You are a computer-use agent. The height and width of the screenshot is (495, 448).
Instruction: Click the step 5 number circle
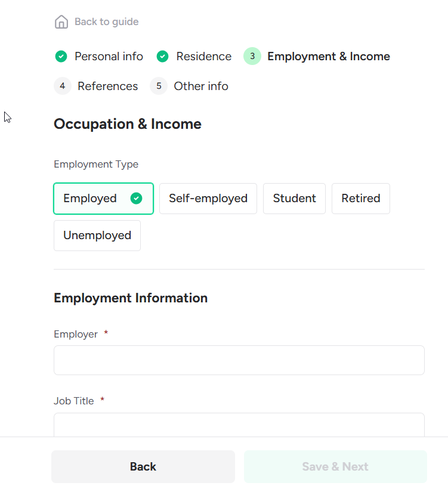point(159,86)
